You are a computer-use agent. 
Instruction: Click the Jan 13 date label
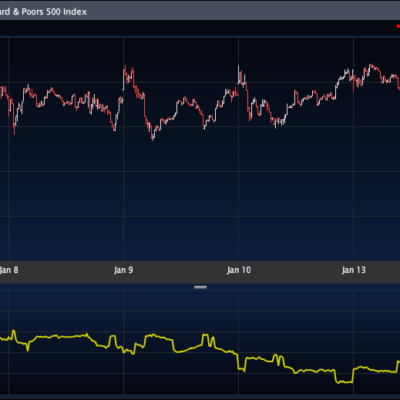coord(354,270)
